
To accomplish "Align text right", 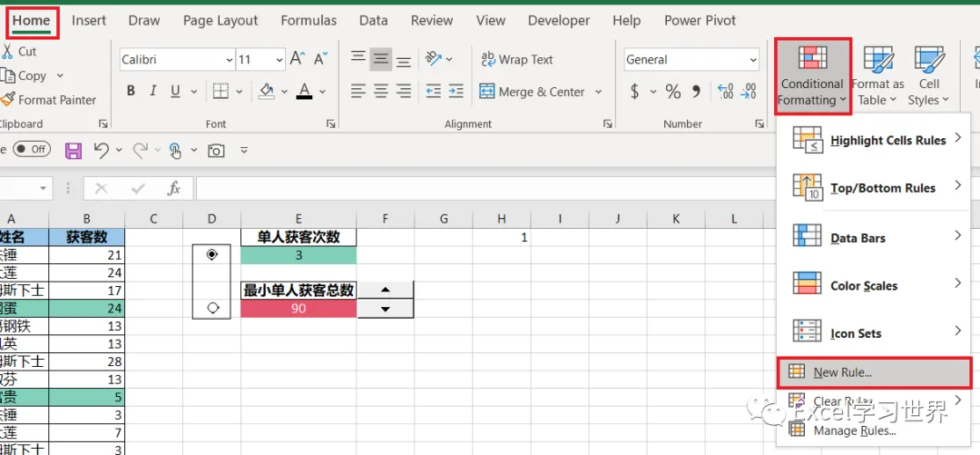I will [404, 92].
